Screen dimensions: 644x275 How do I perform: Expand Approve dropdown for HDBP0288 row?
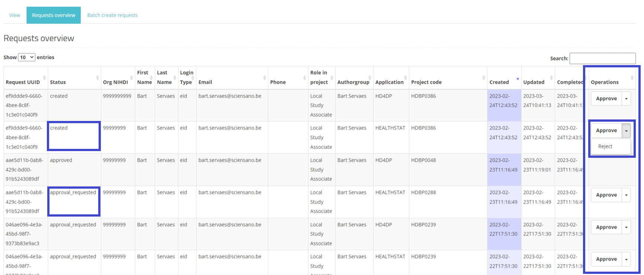click(626, 195)
